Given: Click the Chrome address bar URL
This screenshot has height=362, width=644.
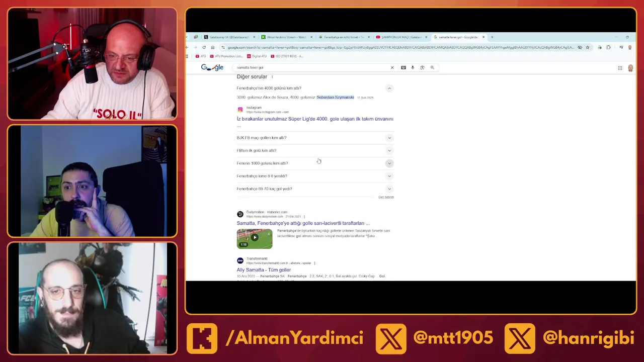Looking at the screenshot, I should click(400, 47).
